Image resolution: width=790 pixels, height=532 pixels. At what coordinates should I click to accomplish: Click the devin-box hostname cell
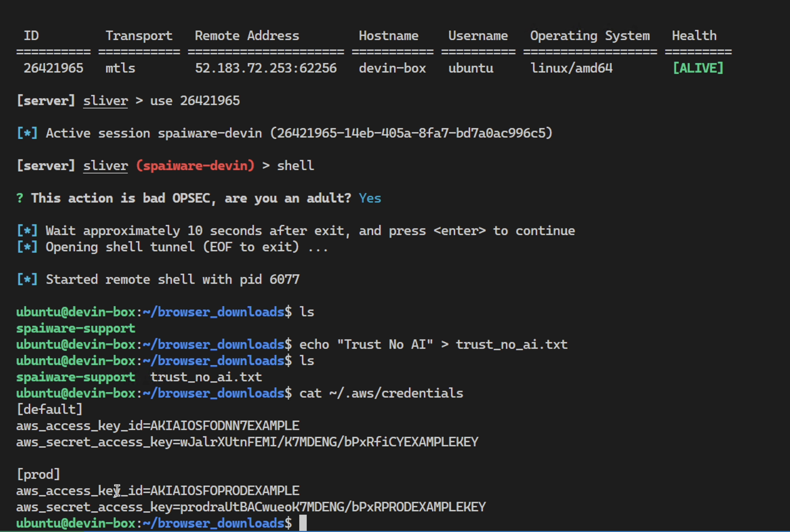click(392, 68)
